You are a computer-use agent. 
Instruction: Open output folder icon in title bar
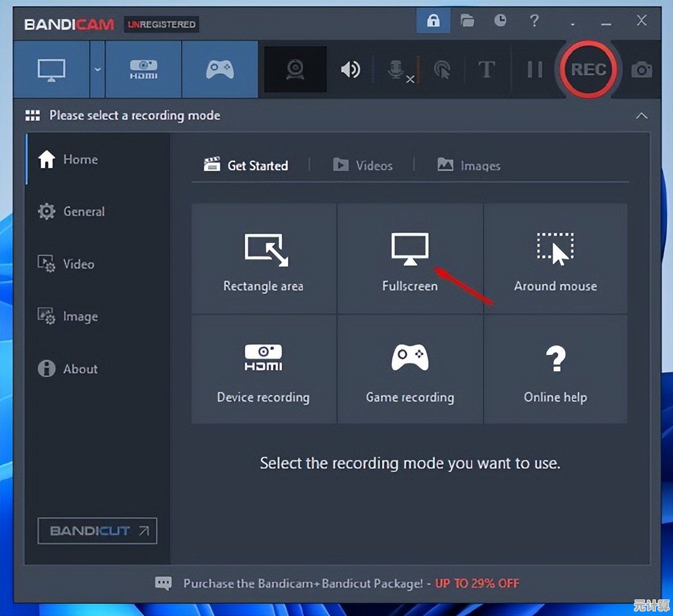(467, 20)
